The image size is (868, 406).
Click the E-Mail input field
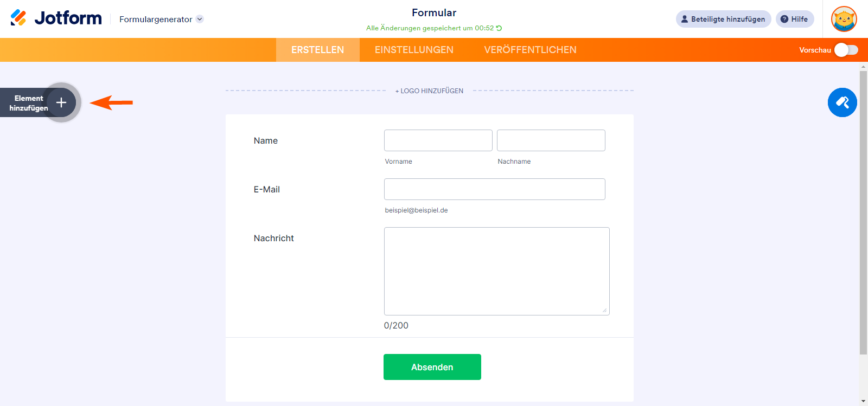494,189
